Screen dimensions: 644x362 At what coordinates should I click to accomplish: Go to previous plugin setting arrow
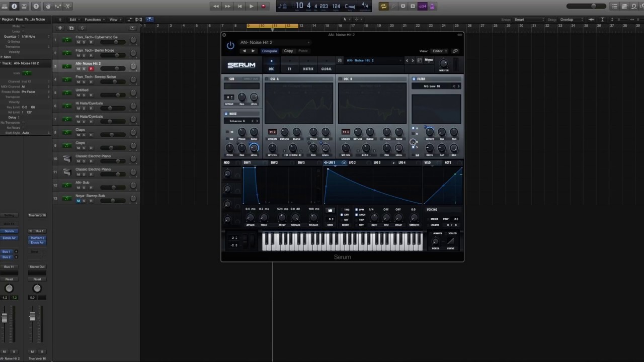(x=245, y=51)
